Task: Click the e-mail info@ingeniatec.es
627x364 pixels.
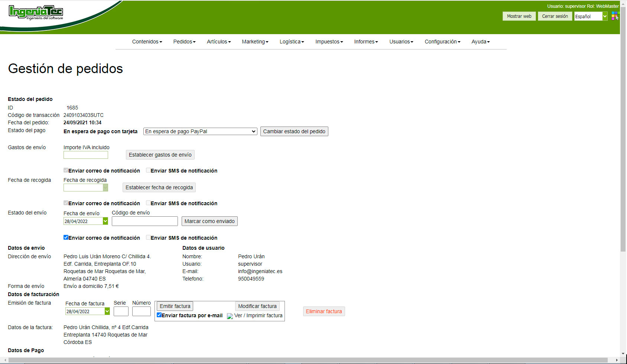Action: [260, 271]
